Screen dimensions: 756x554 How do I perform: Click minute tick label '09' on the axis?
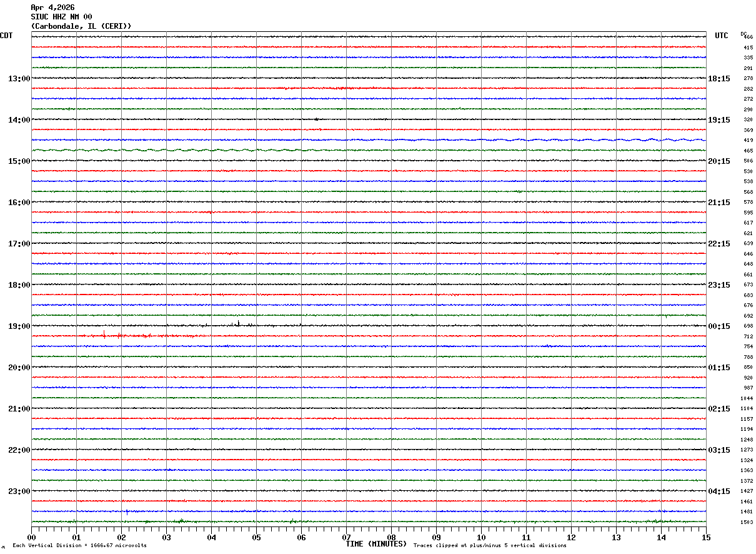click(436, 537)
